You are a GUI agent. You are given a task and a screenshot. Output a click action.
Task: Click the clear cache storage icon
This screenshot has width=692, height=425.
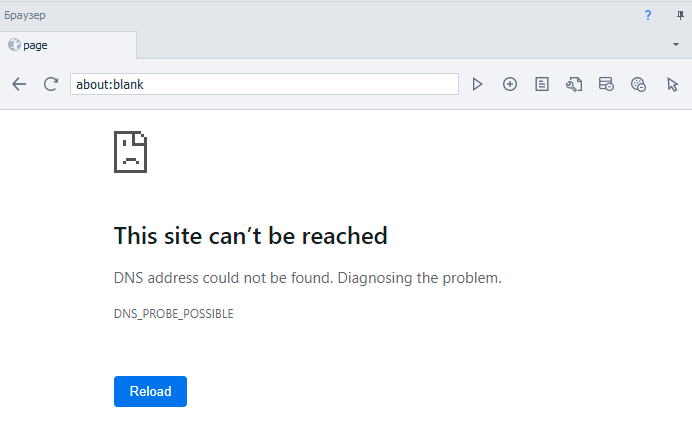click(x=606, y=84)
